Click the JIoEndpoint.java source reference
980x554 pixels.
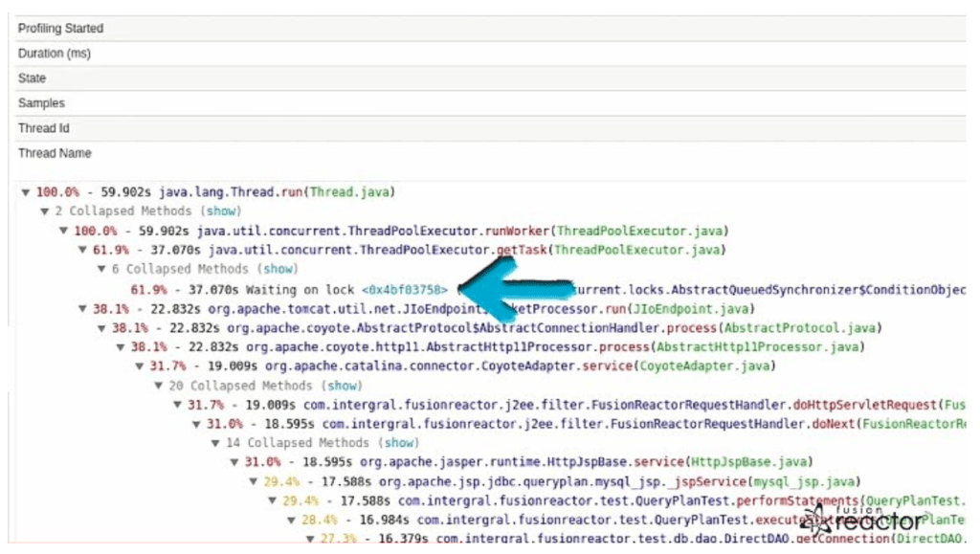click(690, 309)
